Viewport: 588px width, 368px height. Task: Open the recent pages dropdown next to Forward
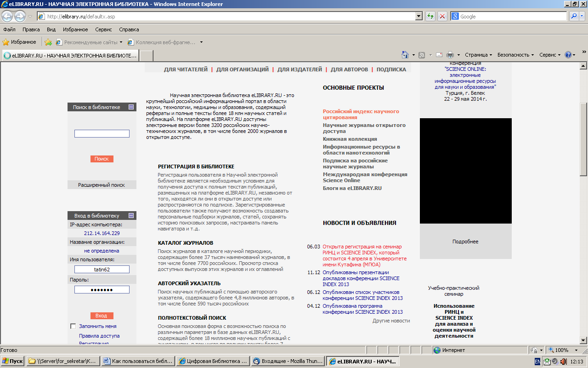click(x=30, y=17)
